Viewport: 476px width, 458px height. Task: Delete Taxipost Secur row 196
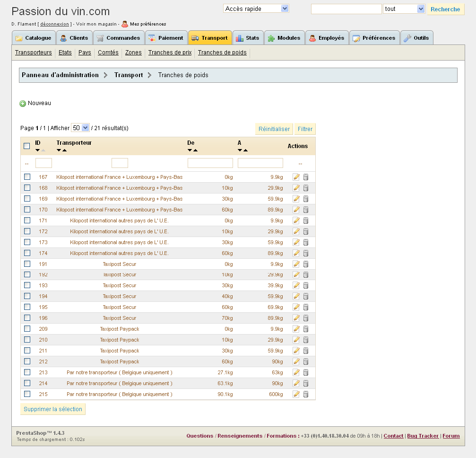tap(306, 318)
